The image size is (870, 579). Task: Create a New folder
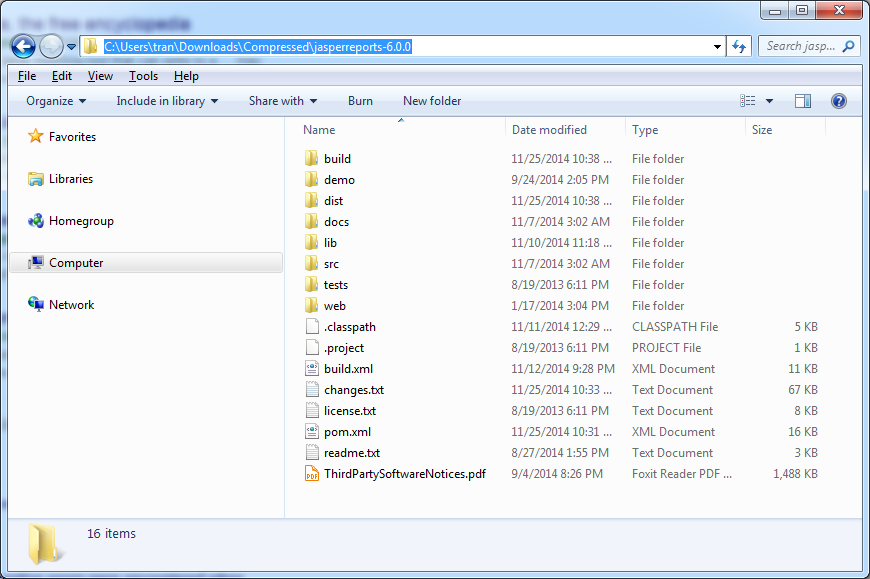(432, 101)
